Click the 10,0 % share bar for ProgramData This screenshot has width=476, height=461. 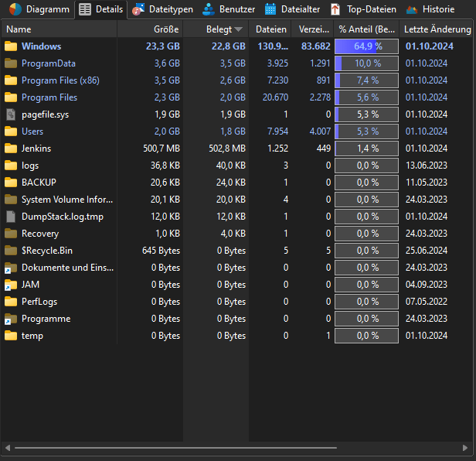tap(366, 63)
